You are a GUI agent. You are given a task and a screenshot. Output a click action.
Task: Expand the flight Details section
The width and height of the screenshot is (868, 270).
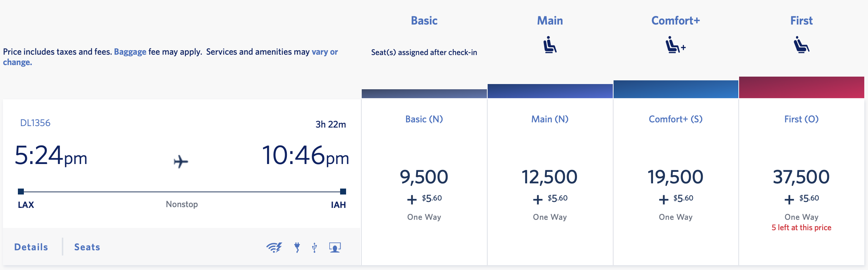coord(31,247)
